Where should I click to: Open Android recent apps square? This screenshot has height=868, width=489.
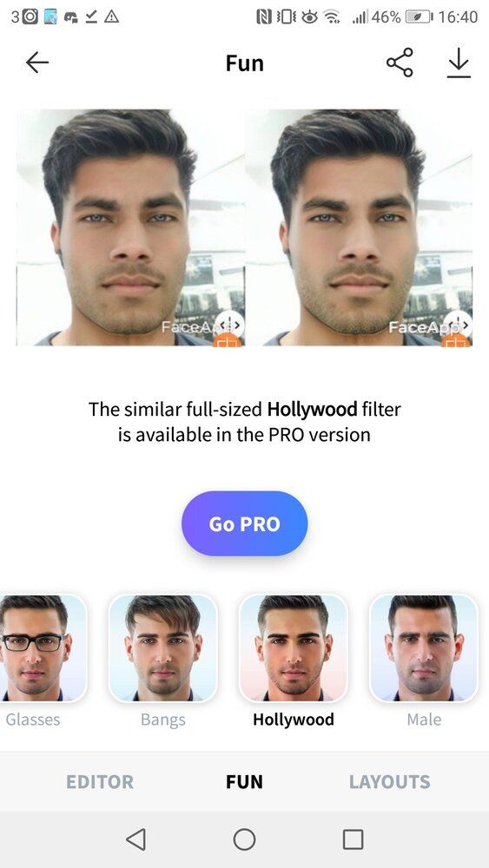(x=353, y=839)
